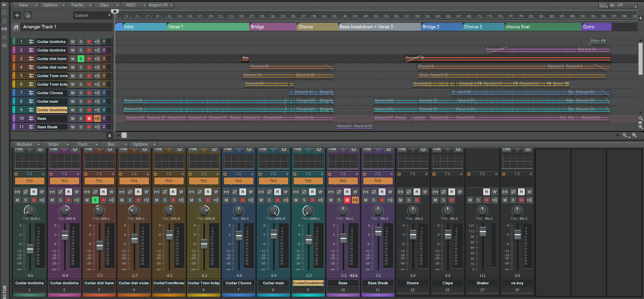Toggle FX bin power on os boy strip
The width and height of the screenshot is (644, 299).
coord(504,174)
